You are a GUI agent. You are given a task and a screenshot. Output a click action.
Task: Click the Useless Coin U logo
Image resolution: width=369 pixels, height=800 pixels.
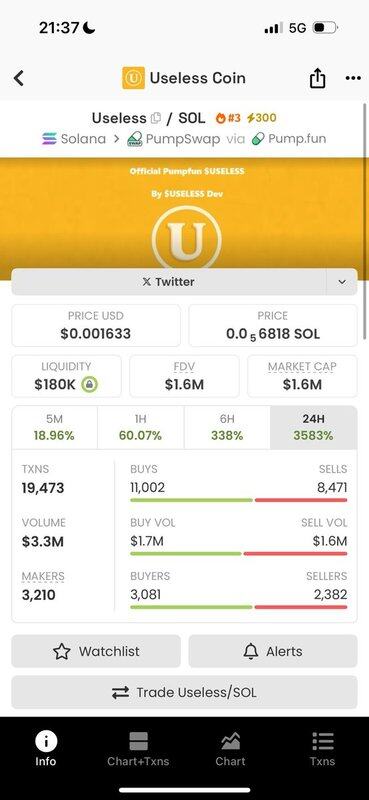133,78
